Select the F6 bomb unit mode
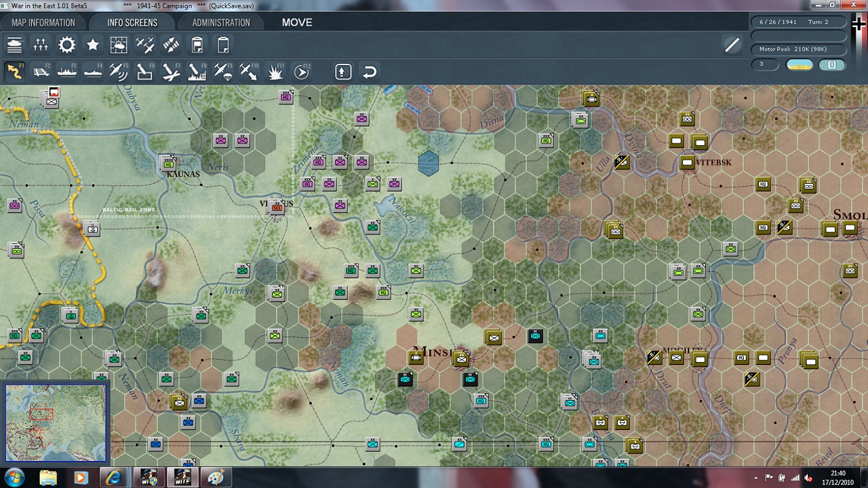The height and width of the screenshot is (488, 868). click(x=145, y=72)
